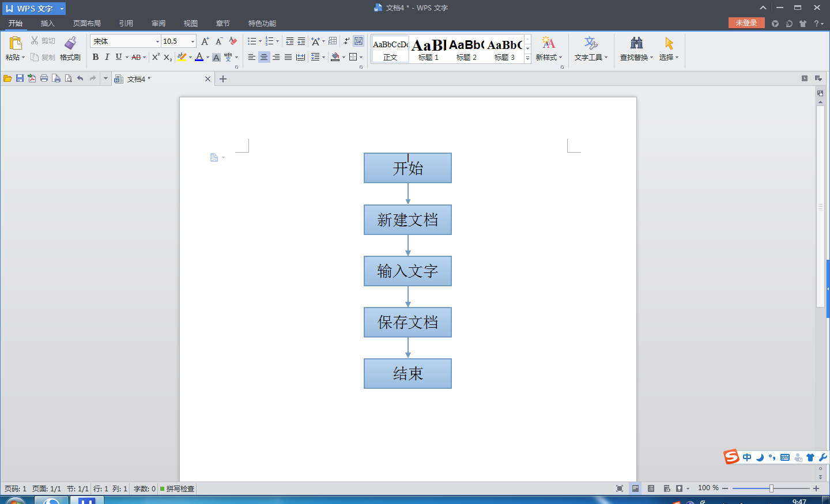The width and height of the screenshot is (830, 504).
Task: Open the 插入 (Insert) ribbon tab
Action: tap(47, 24)
